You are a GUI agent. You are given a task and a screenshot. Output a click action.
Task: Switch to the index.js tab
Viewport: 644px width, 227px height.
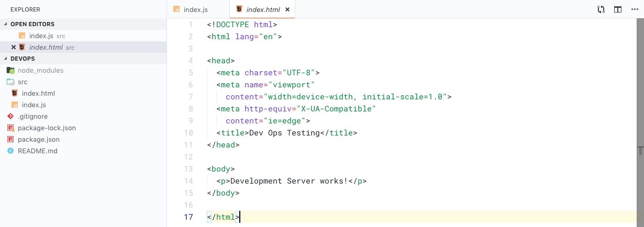pyautogui.click(x=196, y=9)
